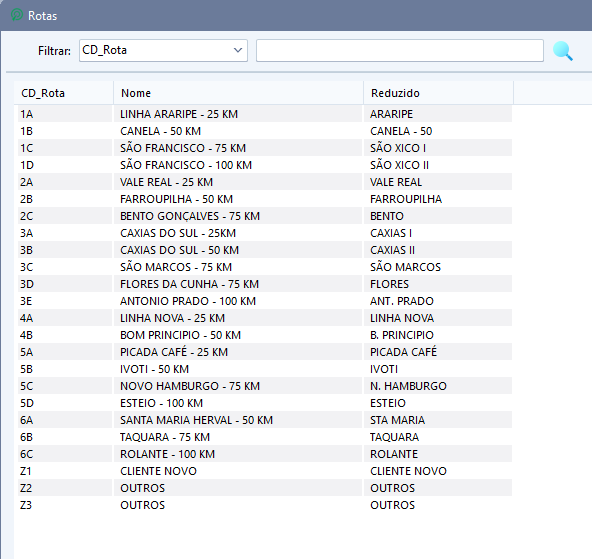Select the FLORES DA CUNHA route row

coord(265,283)
